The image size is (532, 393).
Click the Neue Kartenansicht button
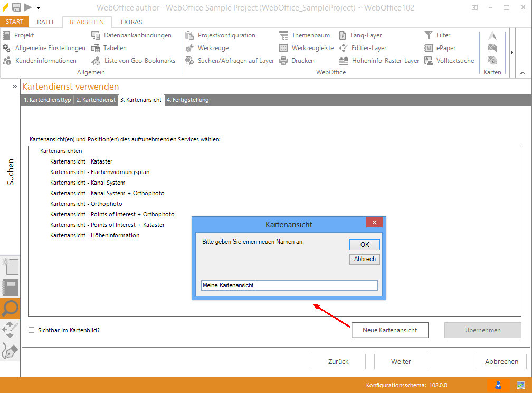tap(389, 330)
